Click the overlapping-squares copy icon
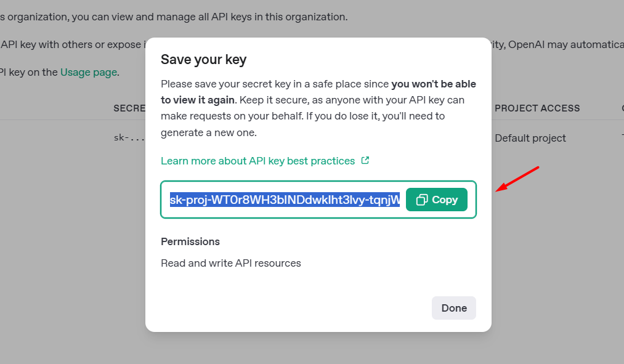The image size is (624, 364). point(422,200)
